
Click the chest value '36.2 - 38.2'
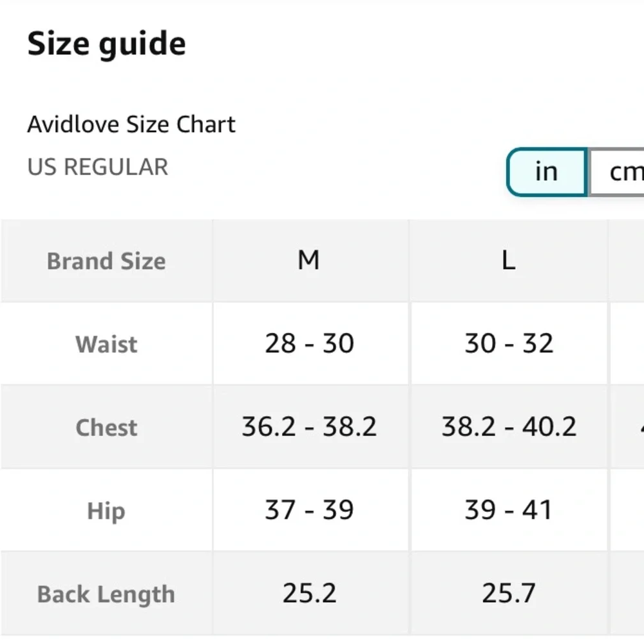tap(309, 427)
